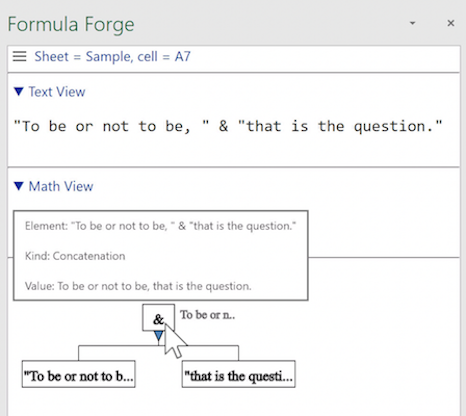The image size is (466, 416).
Task: Click the formula text in Text View
Action: click(228, 126)
